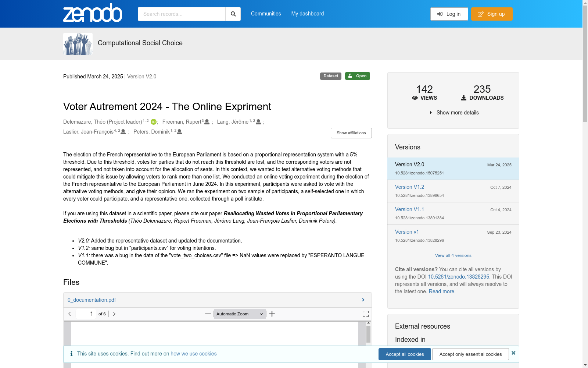Open DOI 10.5281/zenodo.13828295 link
The height and width of the screenshot is (368, 588).
(459, 277)
